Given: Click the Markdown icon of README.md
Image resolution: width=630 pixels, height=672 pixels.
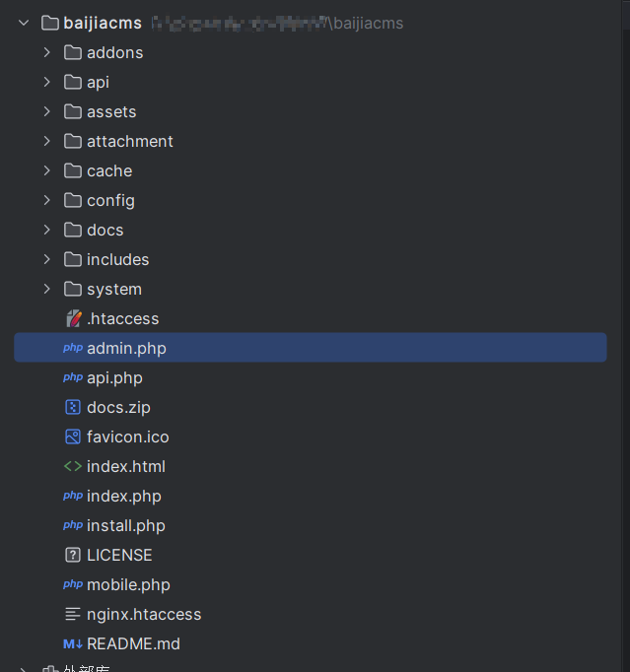Looking at the screenshot, I should 73,643.
